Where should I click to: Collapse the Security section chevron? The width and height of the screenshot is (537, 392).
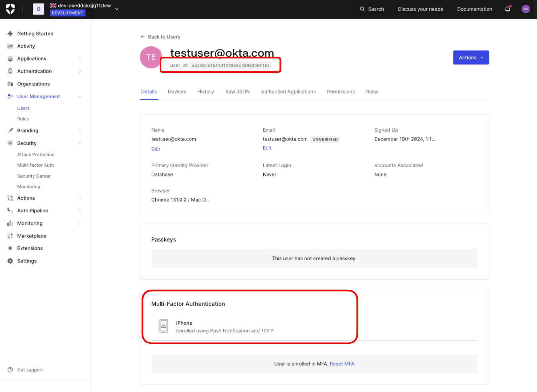tap(80, 143)
